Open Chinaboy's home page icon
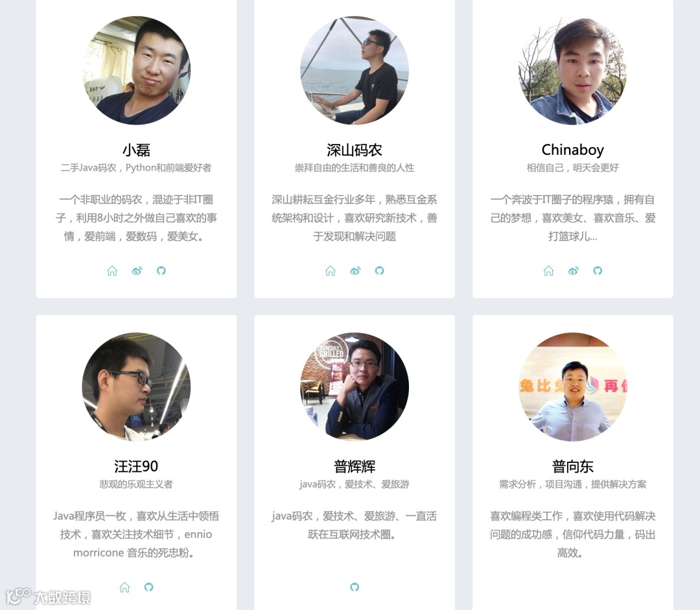Image resolution: width=700 pixels, height=610 pixels. [549, 270]
